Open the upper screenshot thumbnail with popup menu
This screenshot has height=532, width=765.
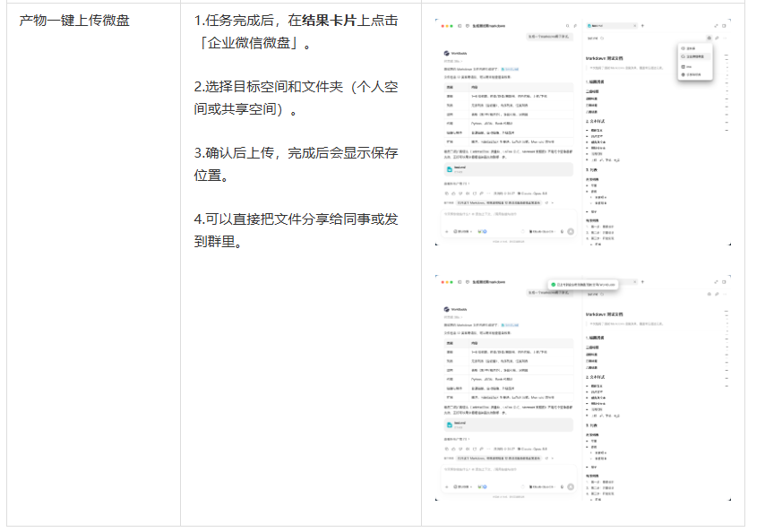583,133
